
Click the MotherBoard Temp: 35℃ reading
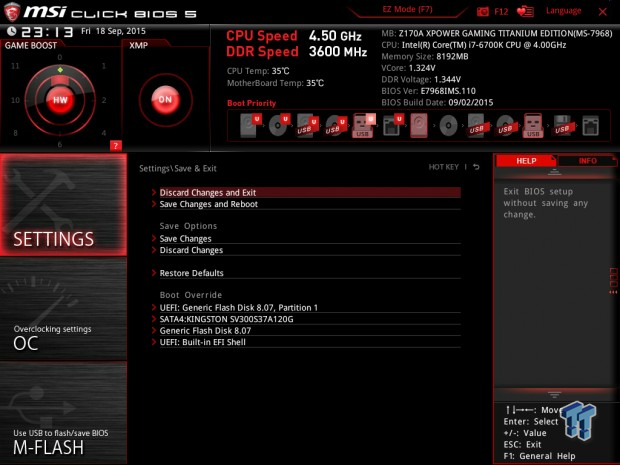[275, 83]
